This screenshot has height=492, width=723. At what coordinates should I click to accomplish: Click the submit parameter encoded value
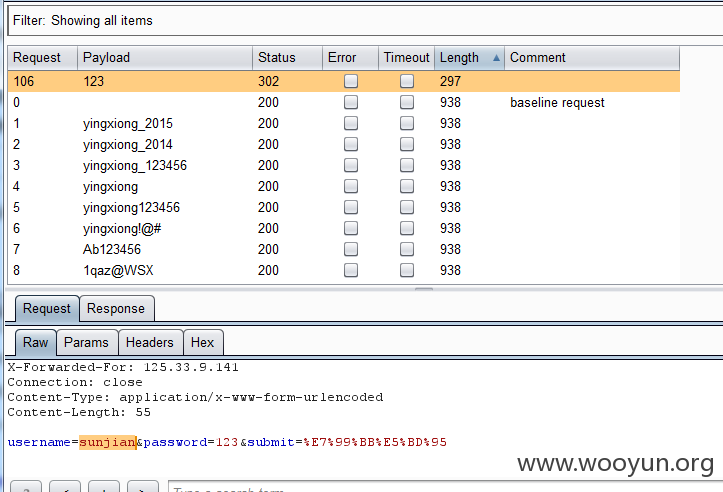click(375, 442)
